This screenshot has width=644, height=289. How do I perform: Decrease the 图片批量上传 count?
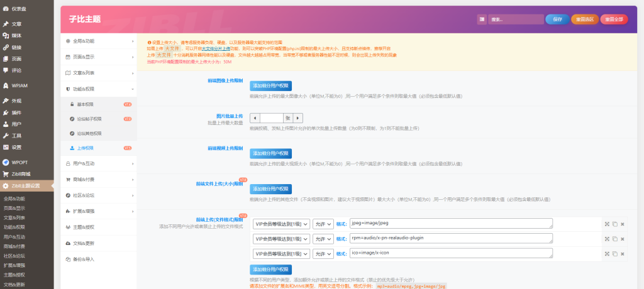[x=255, y=118]
